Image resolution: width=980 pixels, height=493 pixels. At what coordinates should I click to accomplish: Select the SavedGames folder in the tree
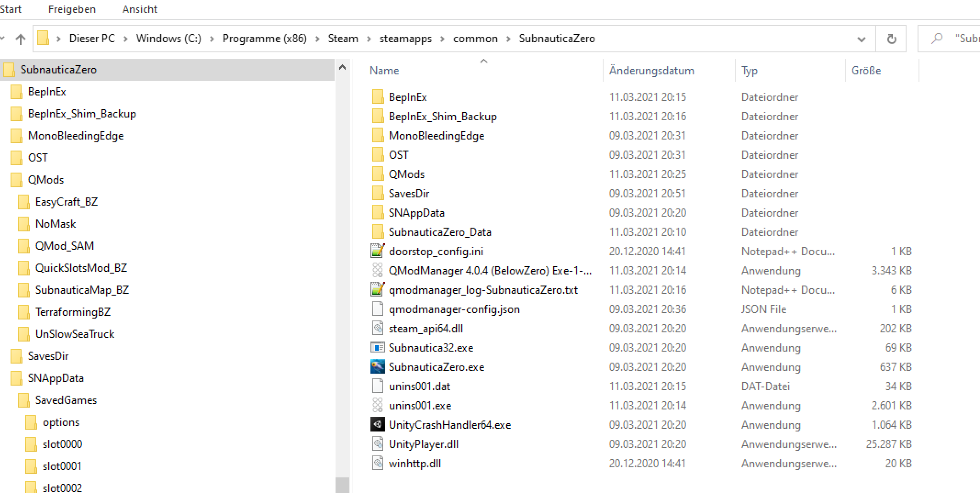[66, 400]
